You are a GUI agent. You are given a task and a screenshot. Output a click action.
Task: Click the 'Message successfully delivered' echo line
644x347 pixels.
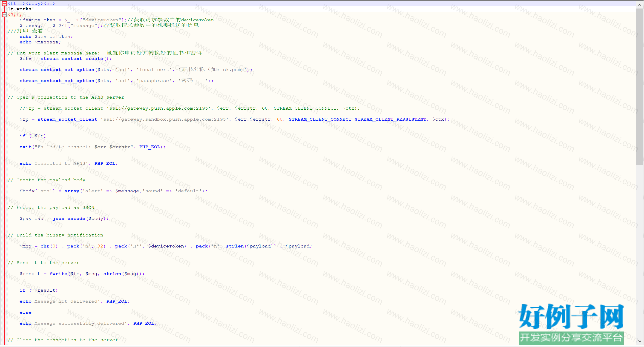pos(88,323)
